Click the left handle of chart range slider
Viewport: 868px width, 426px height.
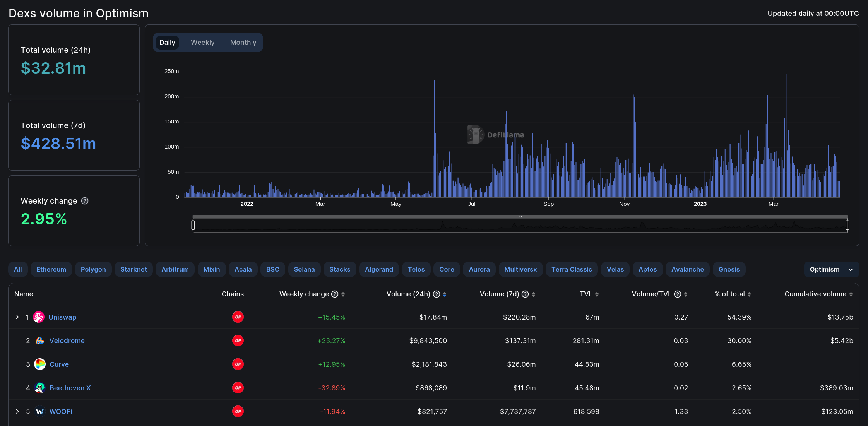pos(193,225)
